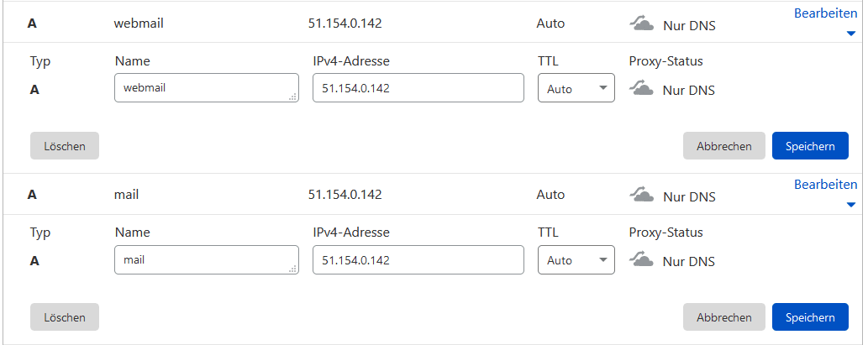Click Bearbeiten link on webmail row
Viewport: 868px width, 345px height.
coord(825,13)
